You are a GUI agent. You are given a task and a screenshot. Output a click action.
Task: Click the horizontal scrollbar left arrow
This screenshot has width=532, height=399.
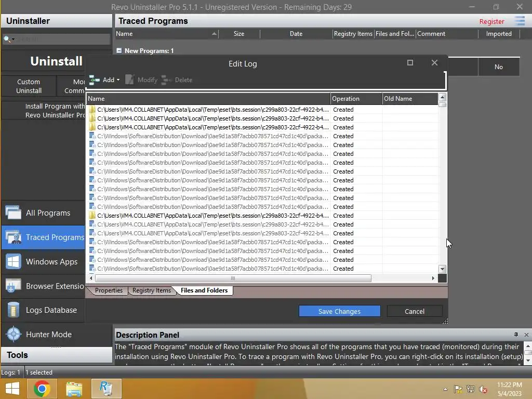tap(90, 278)
